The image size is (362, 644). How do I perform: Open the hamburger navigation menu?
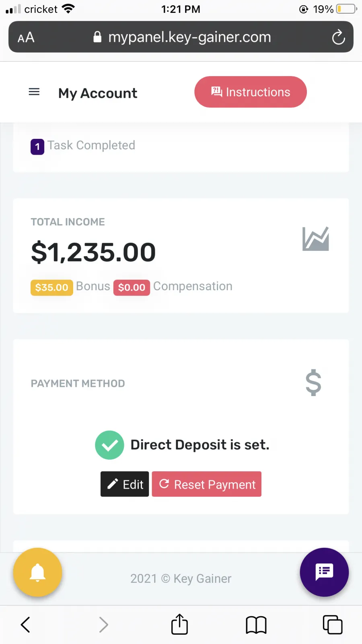pyautogui.click(x=34, y=92)
